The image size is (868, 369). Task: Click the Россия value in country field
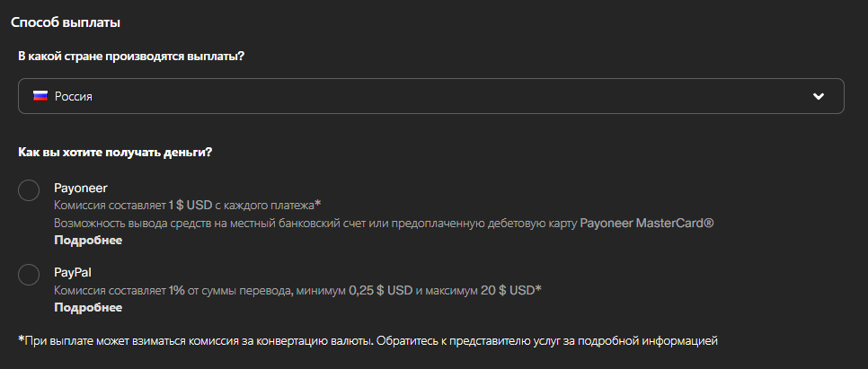tap(73, 97)
